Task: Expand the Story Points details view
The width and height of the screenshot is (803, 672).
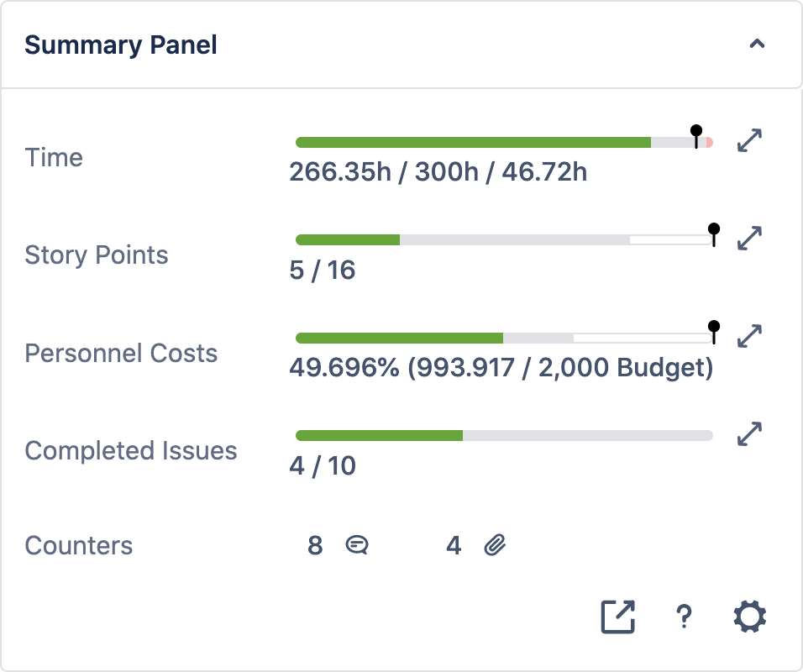Action: click(x=750, y=238)
